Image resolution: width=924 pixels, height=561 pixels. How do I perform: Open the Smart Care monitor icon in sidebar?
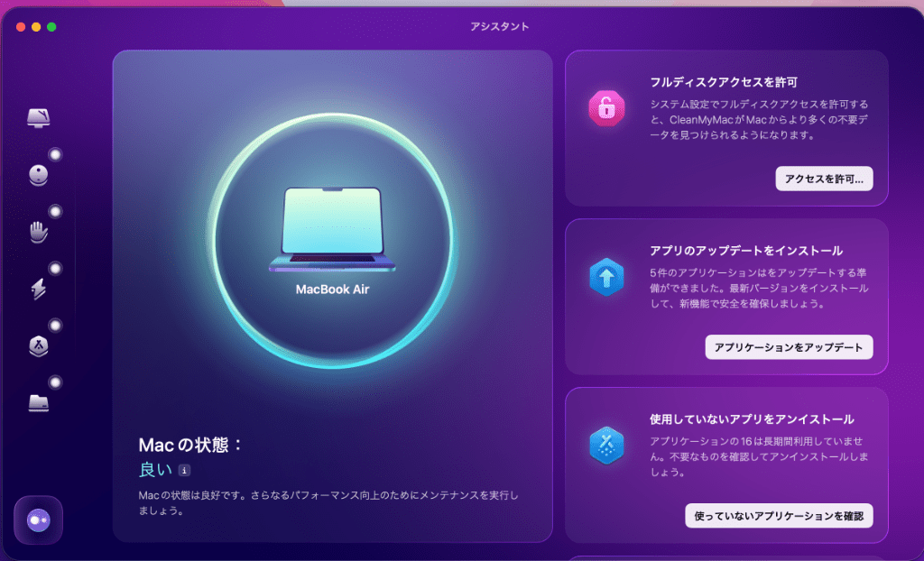click(38, 118)
